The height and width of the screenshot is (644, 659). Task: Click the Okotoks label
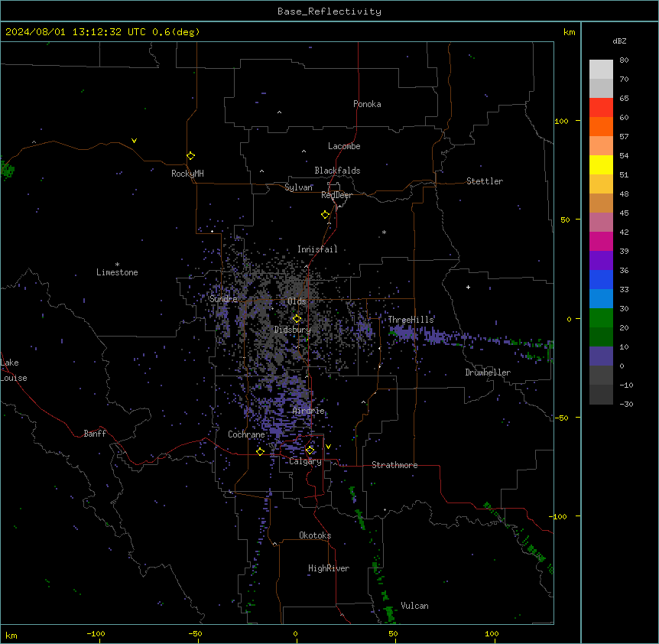pyautogui.click(x=315, y=535)
